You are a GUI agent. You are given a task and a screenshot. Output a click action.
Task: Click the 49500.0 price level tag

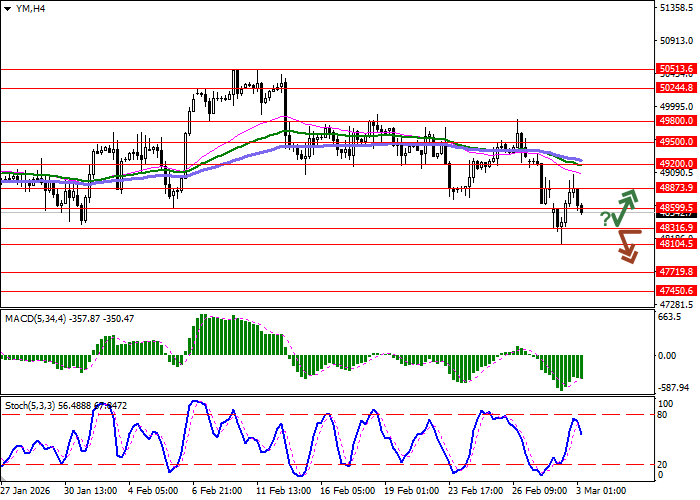point(676,142)
